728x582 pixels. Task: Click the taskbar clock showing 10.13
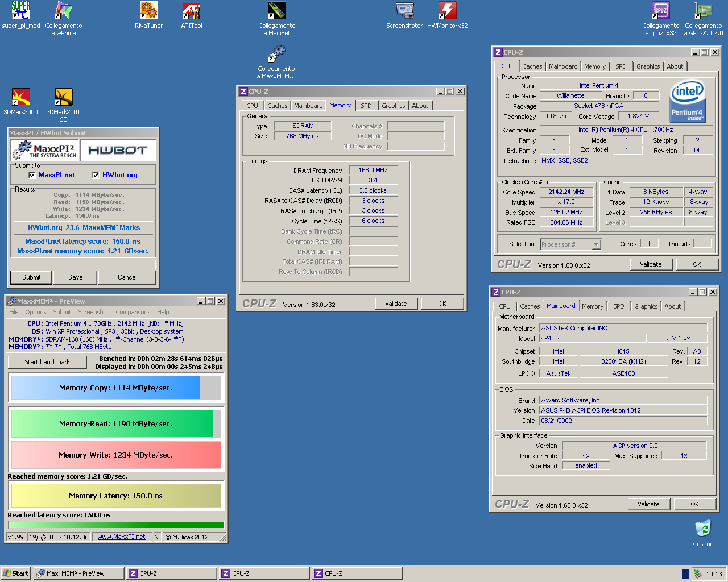coord(714,574)
